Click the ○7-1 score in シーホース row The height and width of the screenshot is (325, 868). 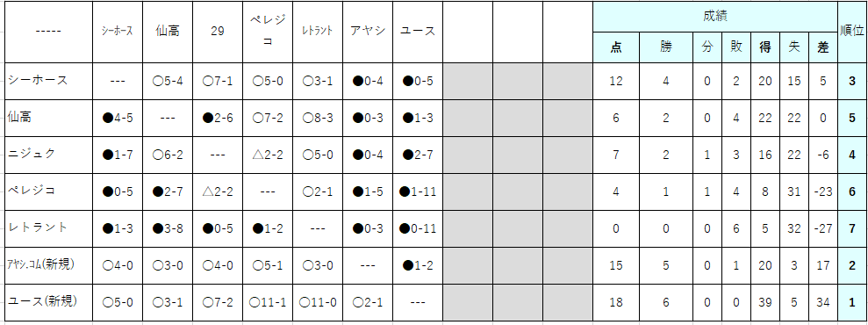pyautogui.click(x=218, y=81)
